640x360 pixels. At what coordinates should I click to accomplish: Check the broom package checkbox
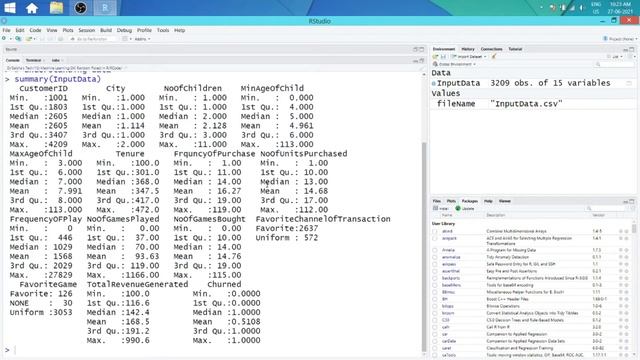pyautogui.click(x=435, y=313)
